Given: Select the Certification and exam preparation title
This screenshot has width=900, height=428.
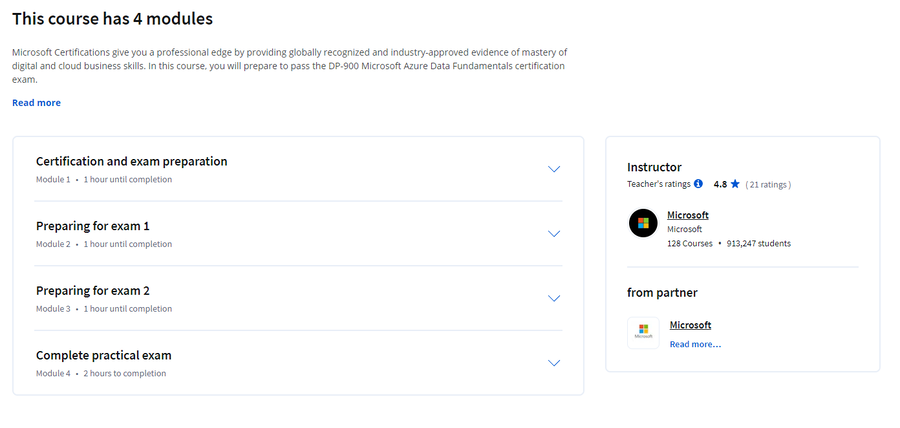Looking at the screenshot, I should [x=131, y=161].
